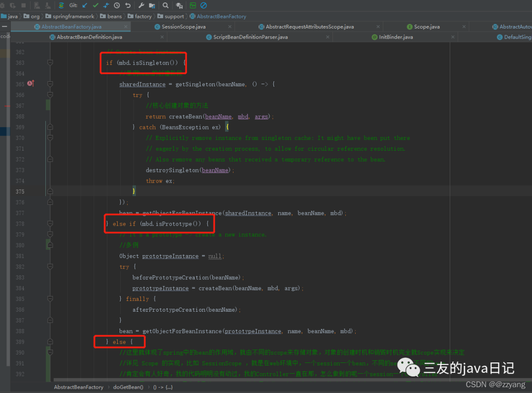Click lambda () -> {...} in bottom breadcrumb
This screenshot has width=532, height=393.
coord(163,387)
